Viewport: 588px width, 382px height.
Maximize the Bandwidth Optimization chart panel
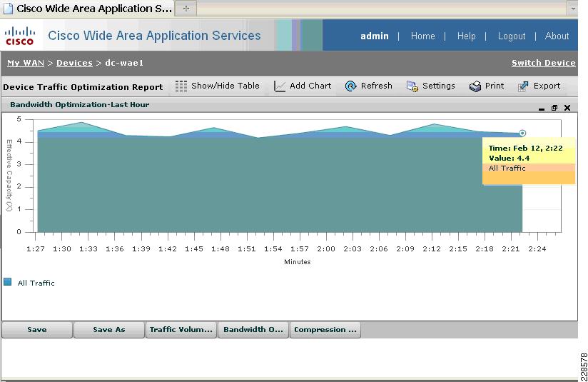[x=554, y=108]
